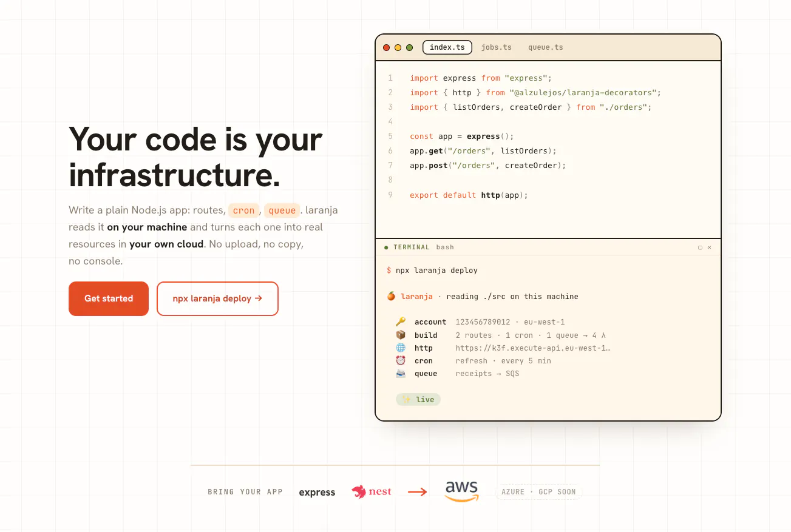
Task: Click "./orders" import string on line 3
Action: coord(623,107)
